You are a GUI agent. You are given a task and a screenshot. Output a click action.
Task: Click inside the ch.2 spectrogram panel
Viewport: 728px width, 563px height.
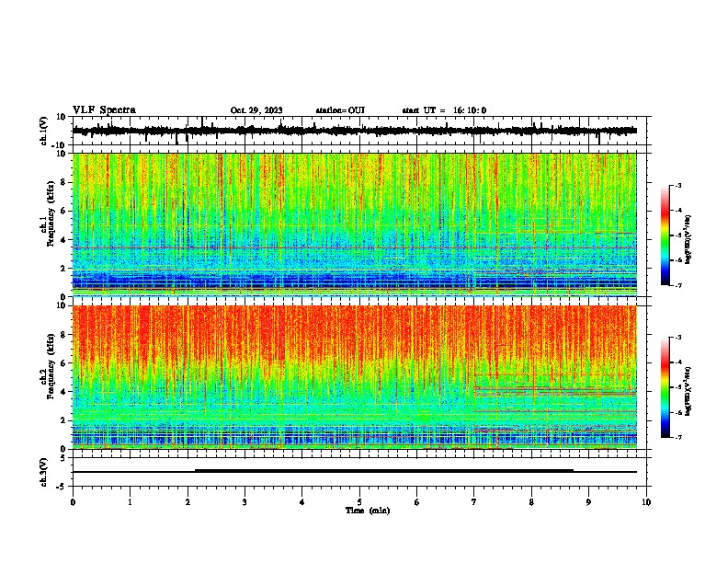click(x=355, y=377)
